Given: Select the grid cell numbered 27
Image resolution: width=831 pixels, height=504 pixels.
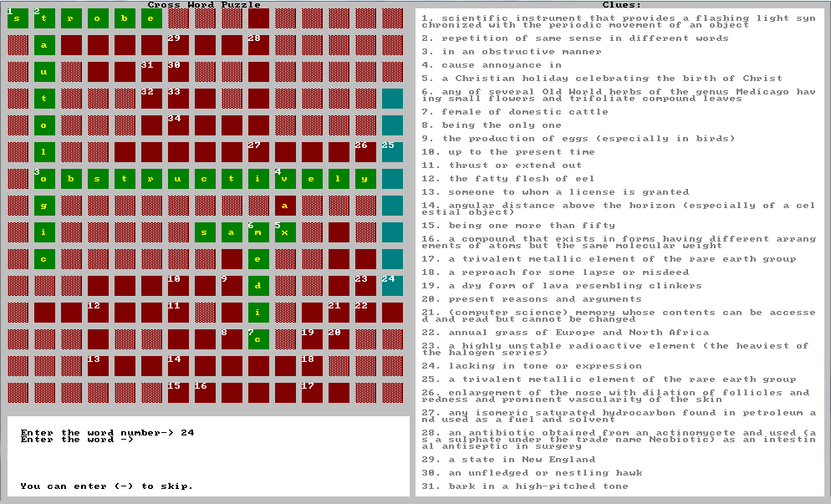Looking at the screenshot, I should pyautogui.click(x=258, y=152).
